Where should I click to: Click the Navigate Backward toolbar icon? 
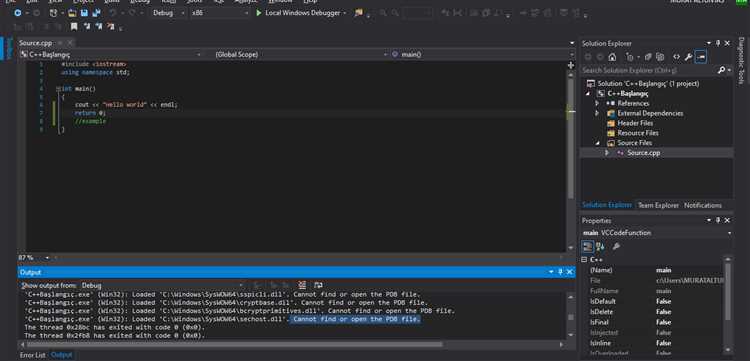tap(18, 13)
